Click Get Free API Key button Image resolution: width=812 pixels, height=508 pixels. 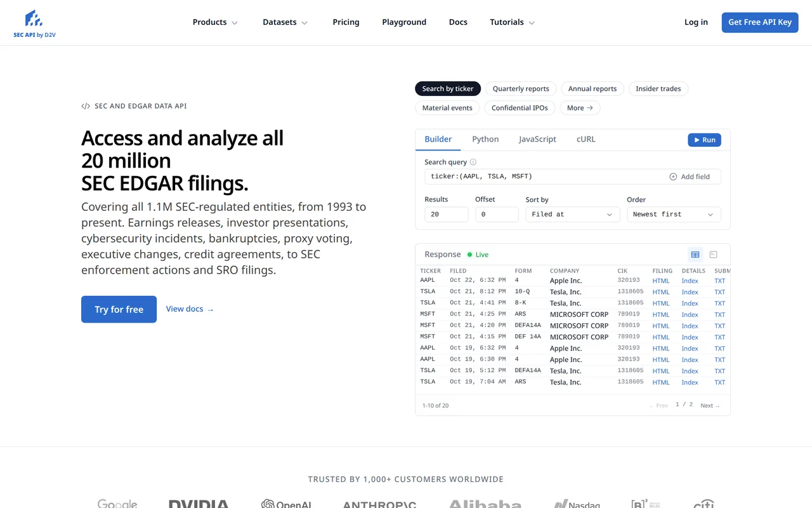(x=760, y=22)
